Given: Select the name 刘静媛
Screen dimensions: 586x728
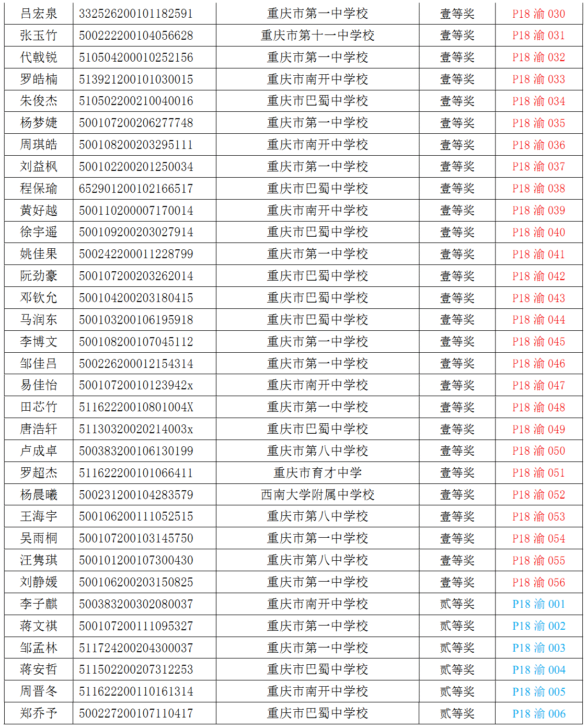Looking at the screenshot, I should 39,582.
